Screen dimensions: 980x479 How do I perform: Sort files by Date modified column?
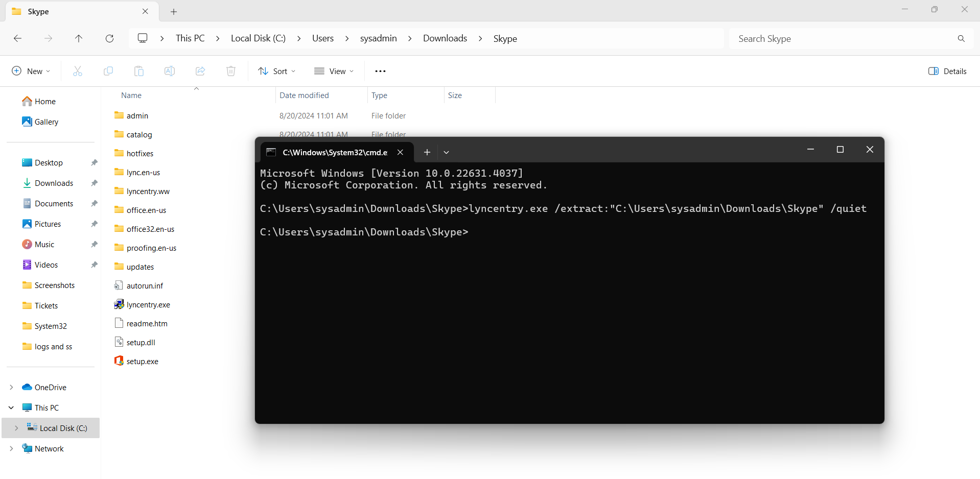tap(304, 95)
